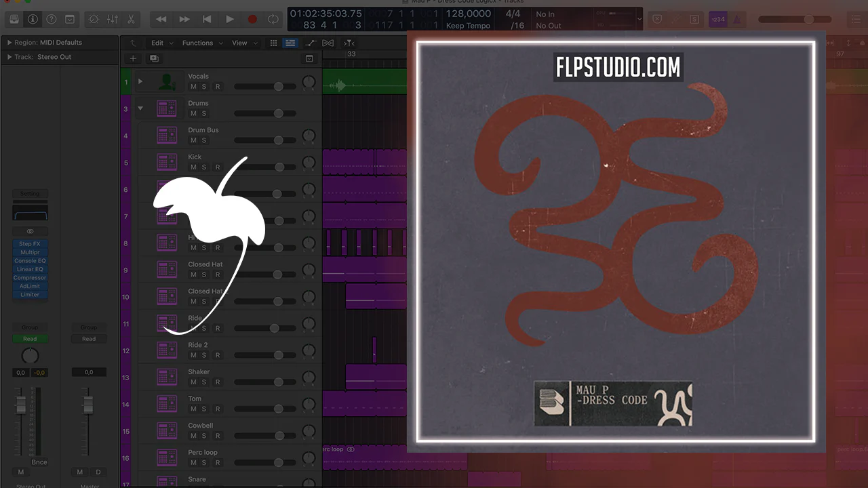Switch to grid view icon
868x488 pixels.
click(x=273, y=43)
